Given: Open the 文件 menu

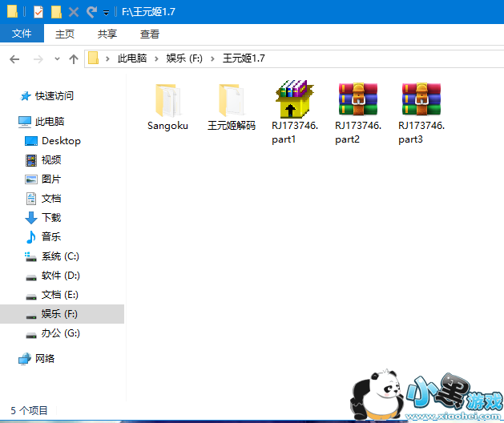Looking at the screenshot, I should pyautogui.click(x=22, y=34).
